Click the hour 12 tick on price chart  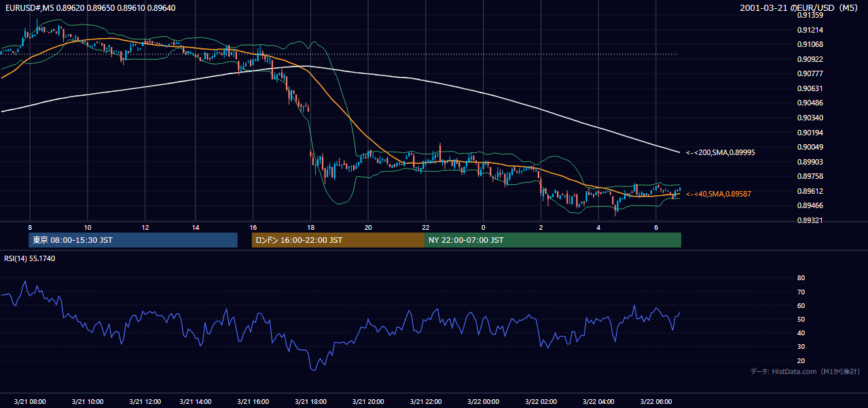pyautogui.click(x=145, y=226)
